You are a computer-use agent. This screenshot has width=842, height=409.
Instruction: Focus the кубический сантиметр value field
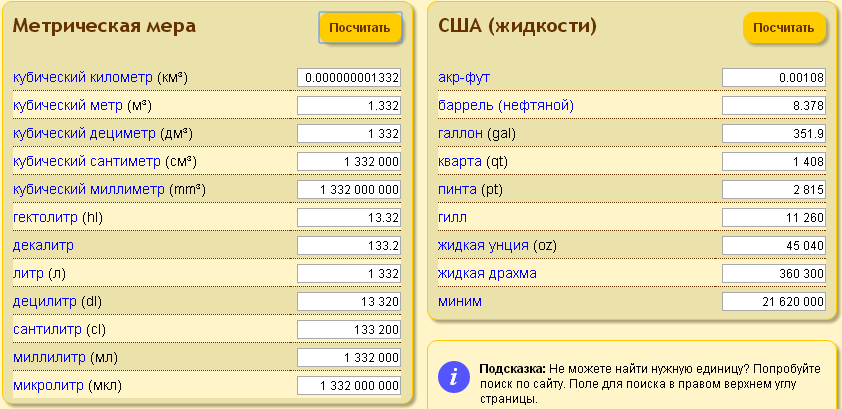(x=349, y=162)
